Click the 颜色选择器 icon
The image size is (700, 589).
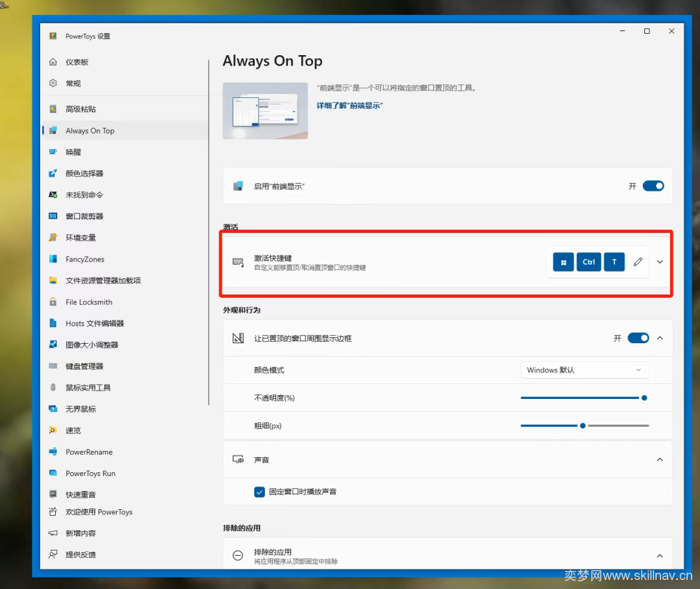(53, 173)
